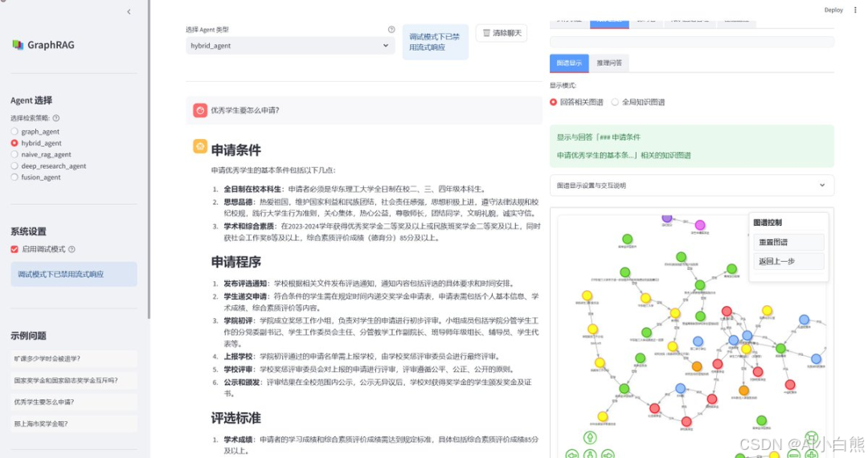Open the three-dot main menu
Viewport: 868px width, 458px height.
click(x=855, y=10)
